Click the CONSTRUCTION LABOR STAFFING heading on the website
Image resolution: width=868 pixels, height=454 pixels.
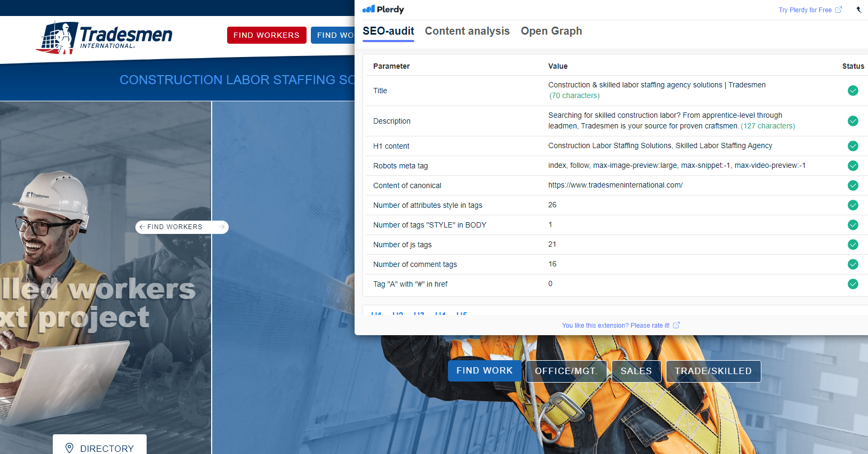point(237,80)
